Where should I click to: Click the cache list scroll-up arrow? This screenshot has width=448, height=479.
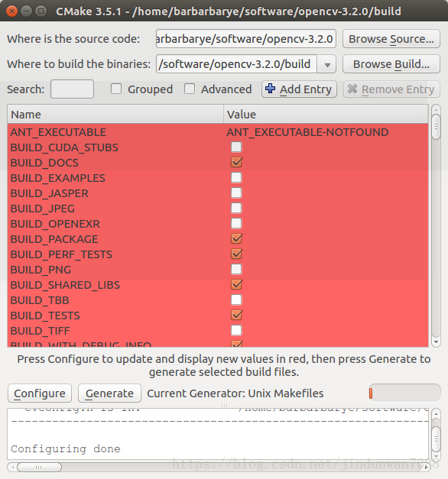(x=436, y=109)
